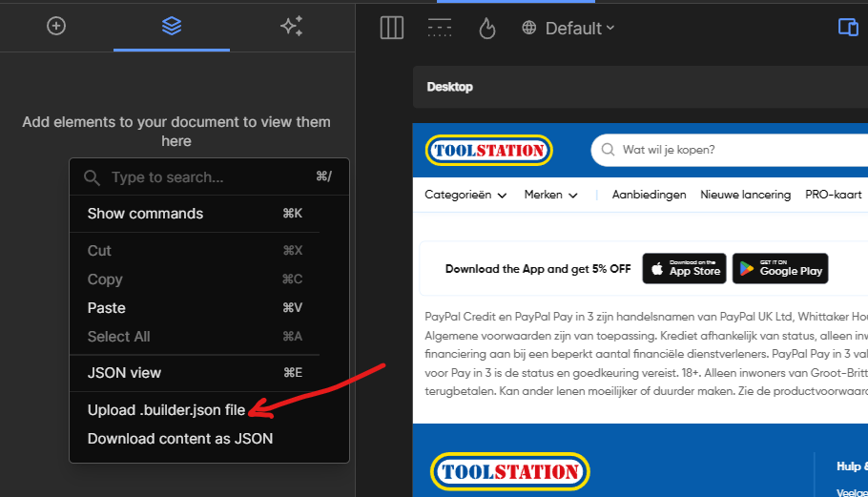Click the Toolstation logo in header
868x497 pixels.
(x=488, y=150)
